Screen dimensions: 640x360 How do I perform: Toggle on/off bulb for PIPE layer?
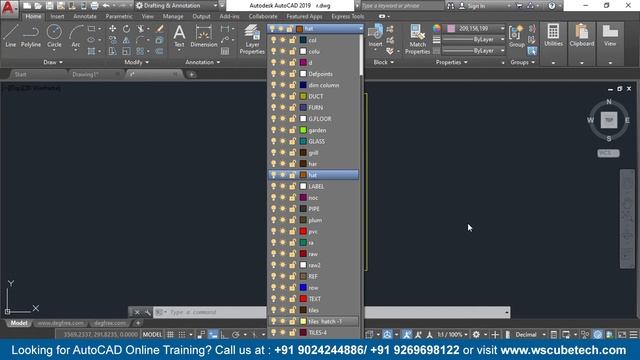coord(273,209)
